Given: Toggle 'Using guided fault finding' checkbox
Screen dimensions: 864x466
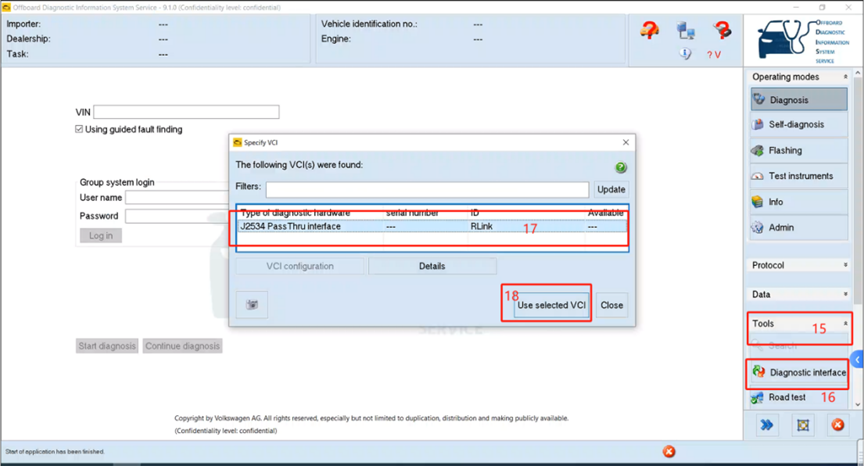Looking at the screenshot, I should click(x=79, y=129).
